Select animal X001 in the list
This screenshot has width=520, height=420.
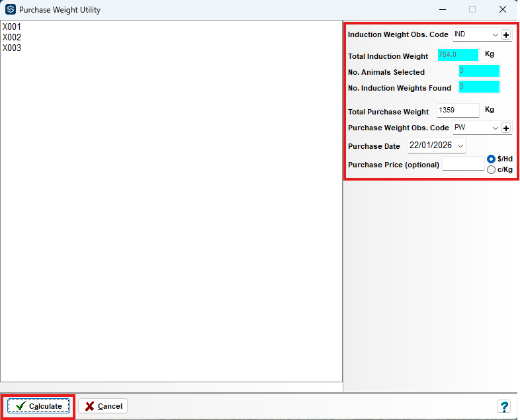pyautogui.click(x=12, y=27)
